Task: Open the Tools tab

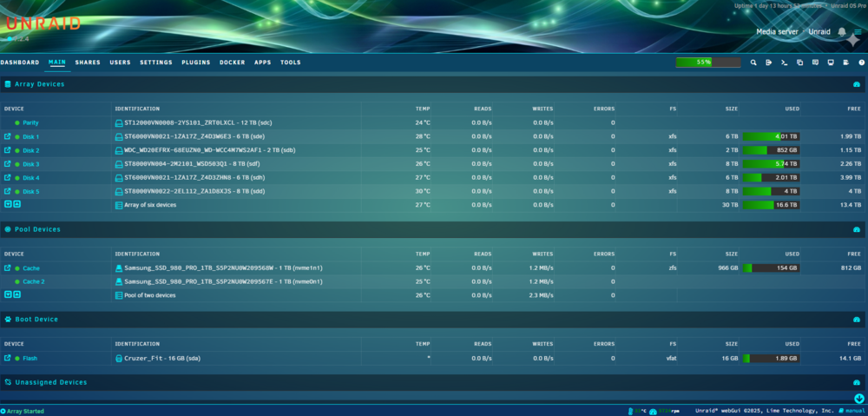Action: coord(291,63)
